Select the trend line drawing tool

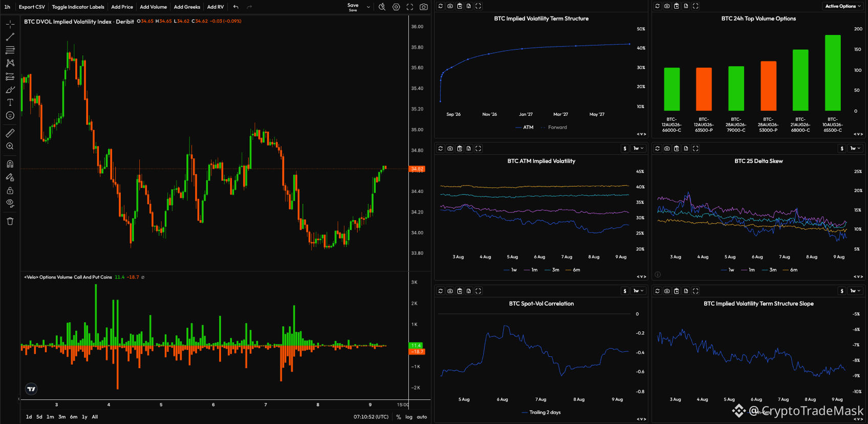click(10, 37)
